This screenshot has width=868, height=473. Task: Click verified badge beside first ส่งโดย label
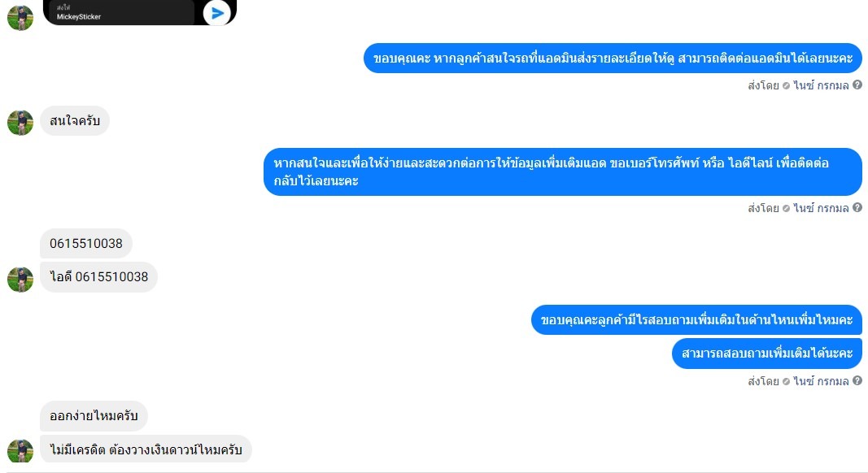(x=786, y=86)
